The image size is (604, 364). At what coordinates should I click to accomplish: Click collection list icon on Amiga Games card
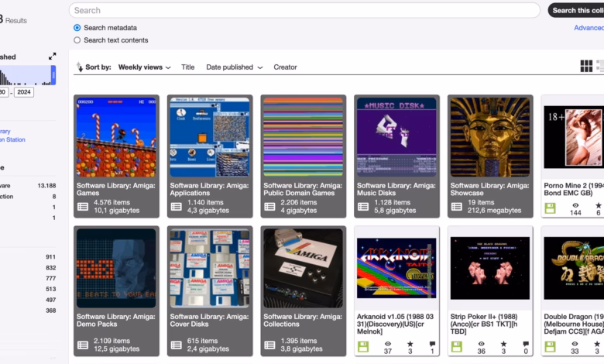coord(83,207)
